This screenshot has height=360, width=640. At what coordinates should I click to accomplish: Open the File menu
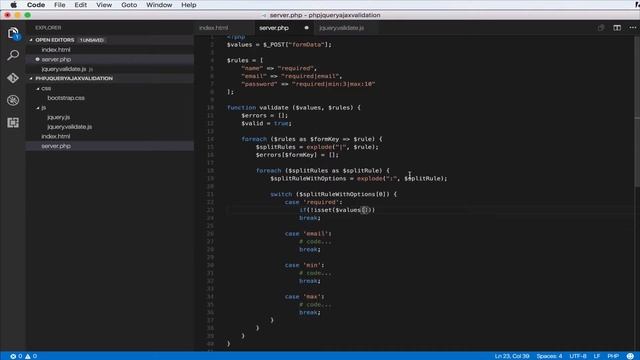[60, 5]
